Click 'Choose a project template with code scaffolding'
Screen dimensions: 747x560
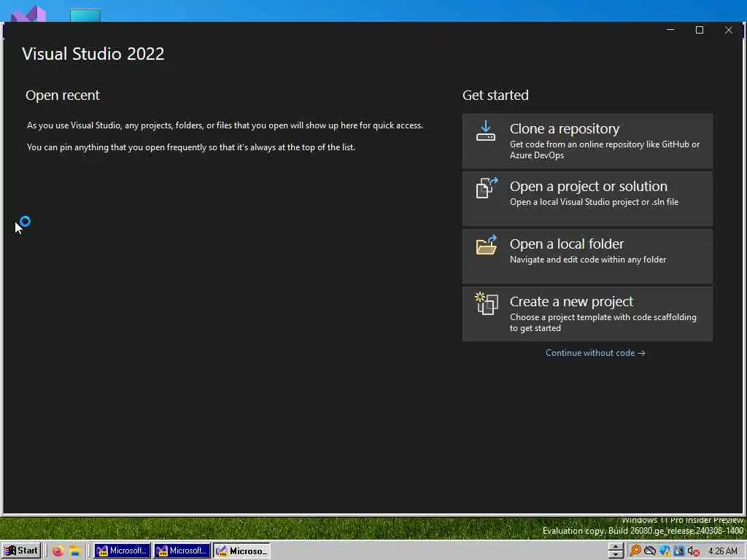[603, 322]
